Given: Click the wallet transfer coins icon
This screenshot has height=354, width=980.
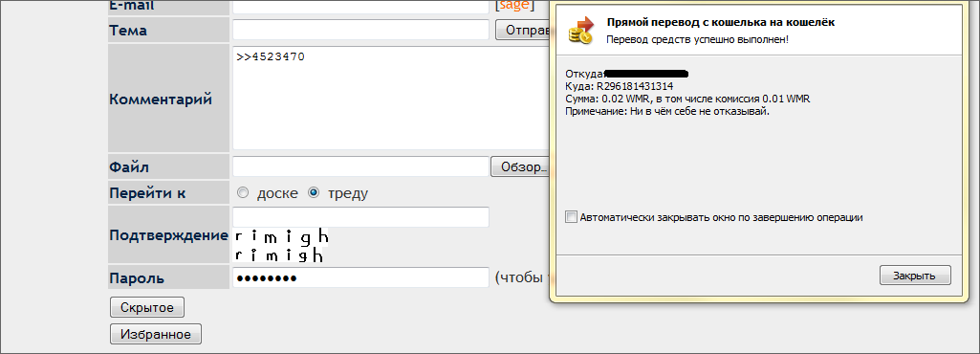Looking at the screenshot, I should click(580, 31).
